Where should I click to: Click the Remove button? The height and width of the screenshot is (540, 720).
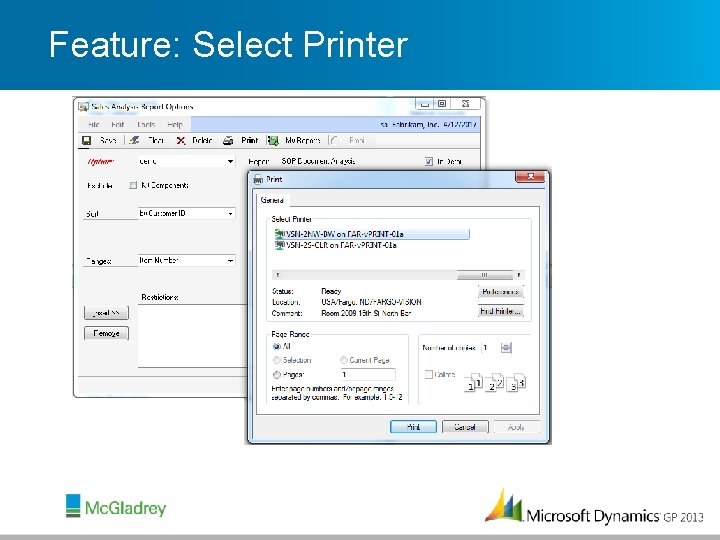[x=107, y=333]
